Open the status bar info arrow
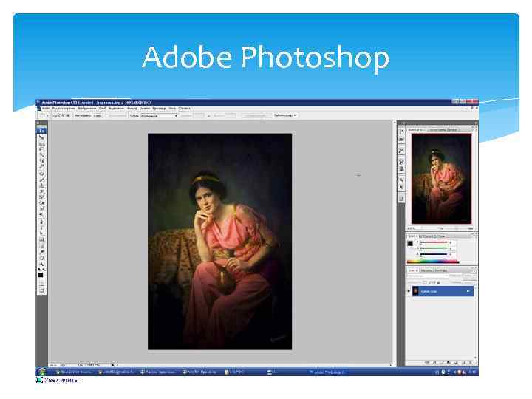532x399 pixels. (113, 365)
